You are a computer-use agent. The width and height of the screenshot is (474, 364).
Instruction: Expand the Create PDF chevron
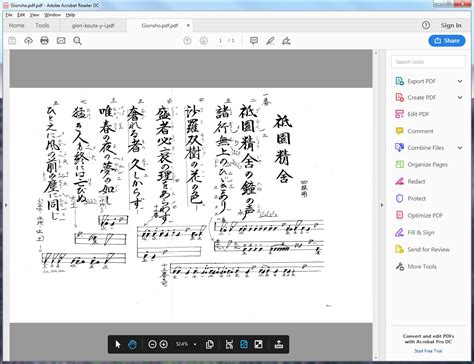[x=460, y=97]
